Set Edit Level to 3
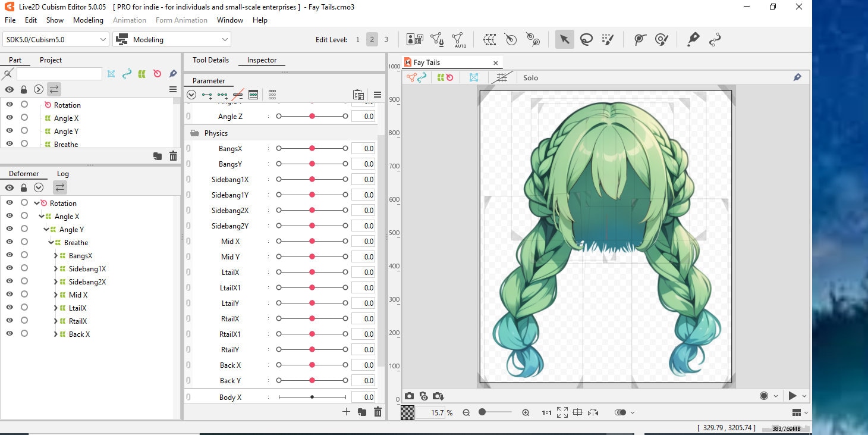This screenshot has height=435, width=868. point(385,39)
